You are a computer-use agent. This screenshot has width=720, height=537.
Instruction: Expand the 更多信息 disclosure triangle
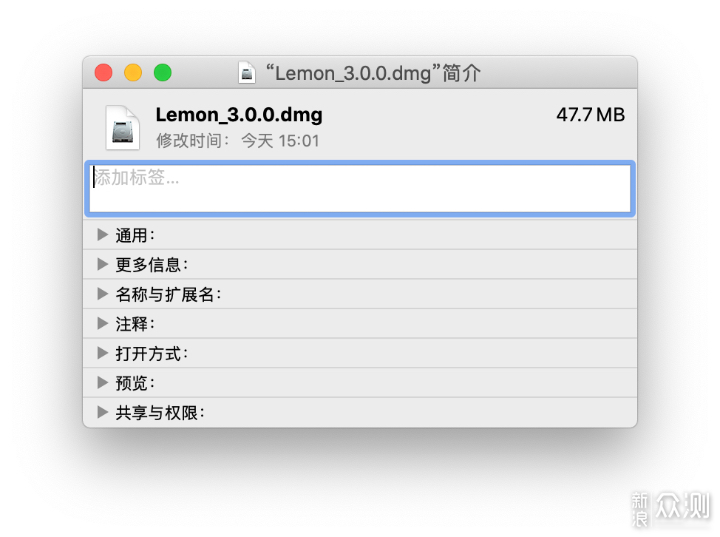[102, 264]
